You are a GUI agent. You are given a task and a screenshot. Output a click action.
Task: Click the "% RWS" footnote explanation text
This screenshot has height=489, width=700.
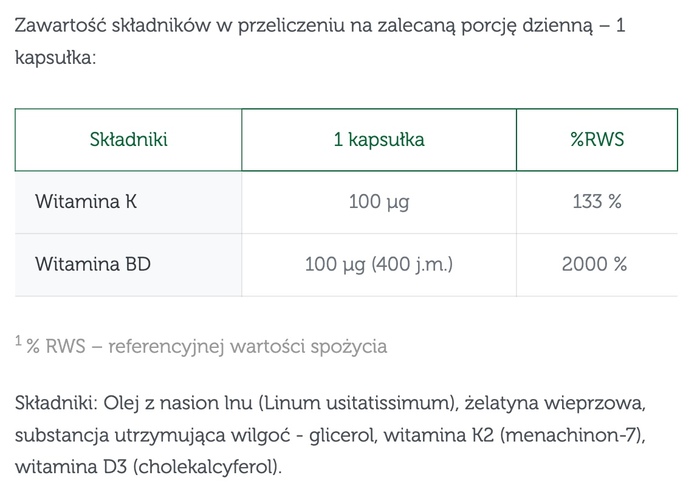206,347
